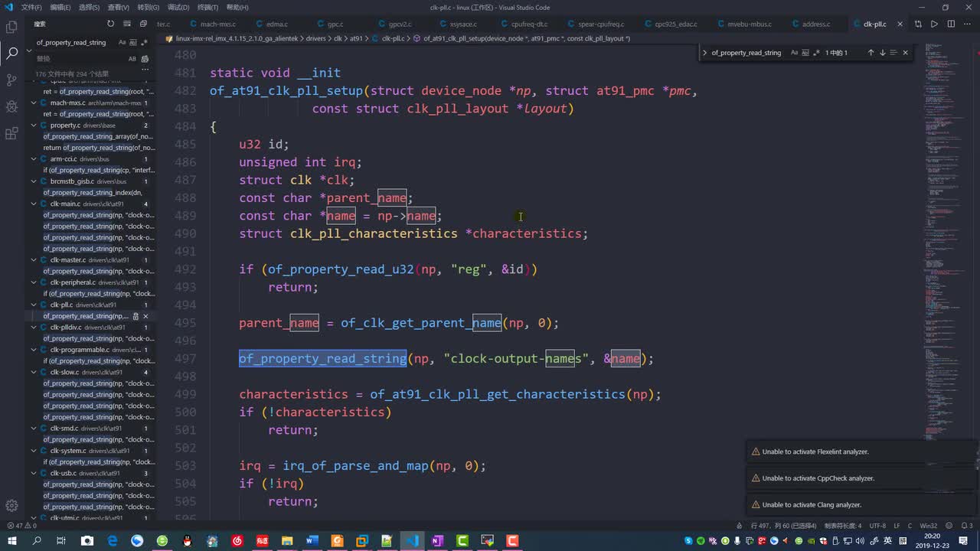The image size is (980, 551).
Task: Click at91 breadcrumb segment
Action: coord(356,38)
